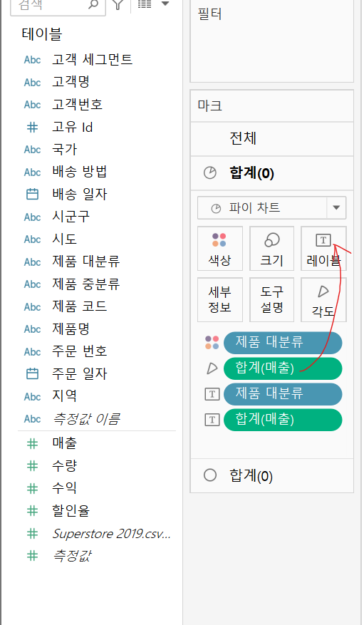Open the 전체 marks section
364x625 pixels.
pos(272,139)
